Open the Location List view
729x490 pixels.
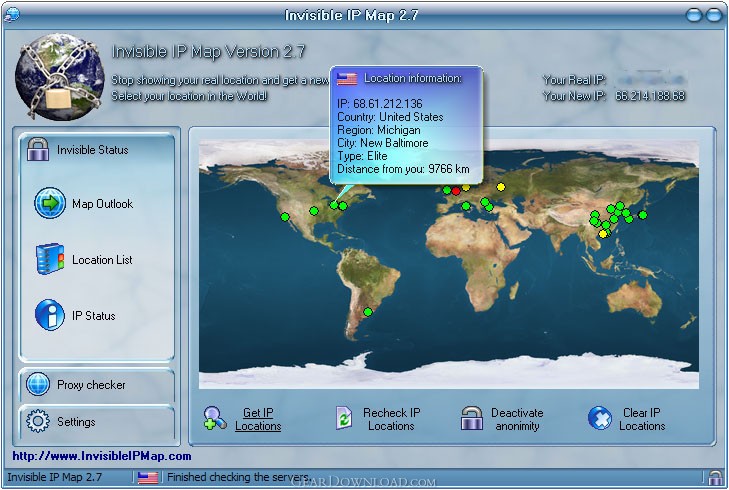pos(102,260)
